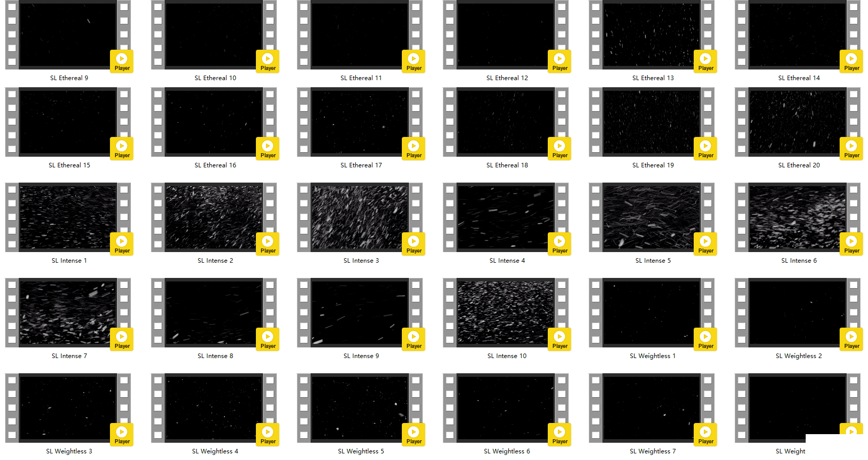
Task: Select the SL Intense 5 video thumbnail
Action: [x=651, y=217]
